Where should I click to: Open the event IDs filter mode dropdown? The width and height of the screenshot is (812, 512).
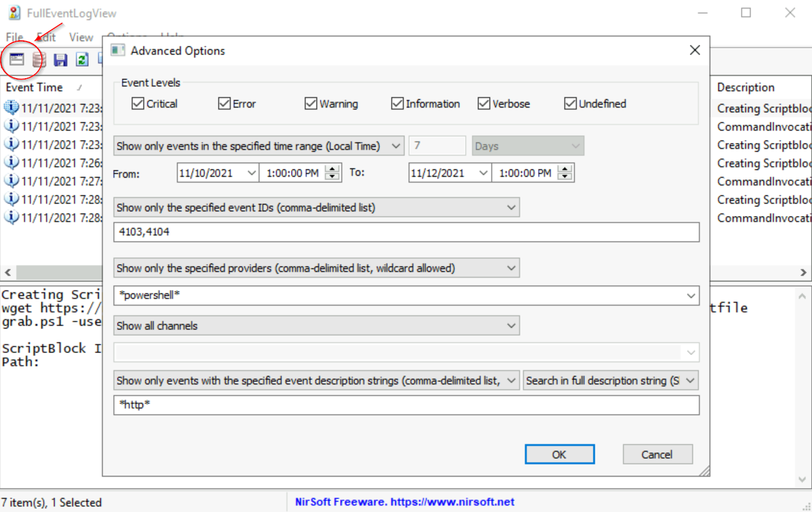[x=511, y=208]
